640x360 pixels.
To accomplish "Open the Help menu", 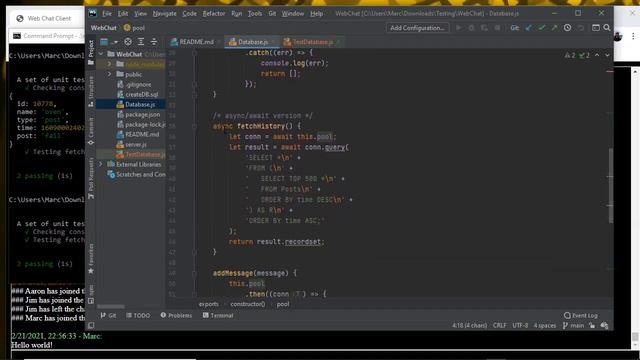I will pos(316,13).
